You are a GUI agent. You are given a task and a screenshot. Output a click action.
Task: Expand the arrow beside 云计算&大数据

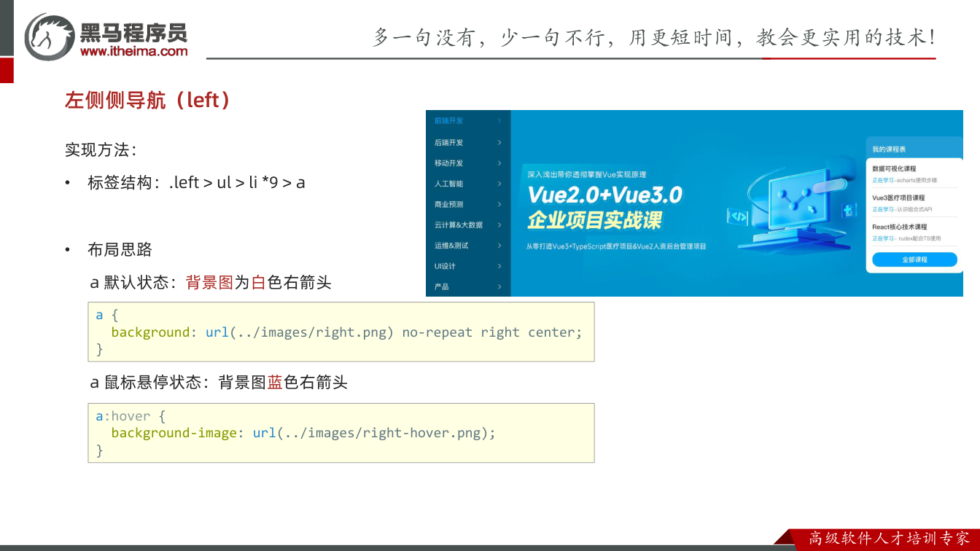[x=499, y=224]
